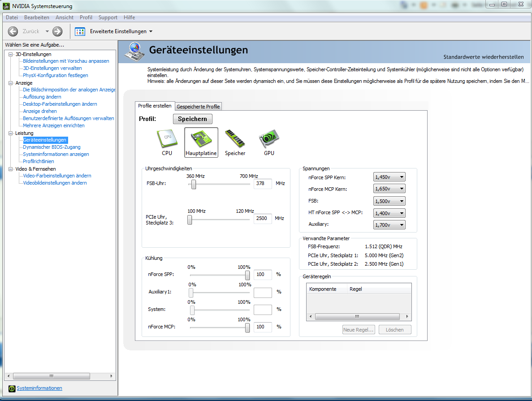Open the Profil menu
The height and width of the screenshot is (401, 532).
click(x=86, y=17)
